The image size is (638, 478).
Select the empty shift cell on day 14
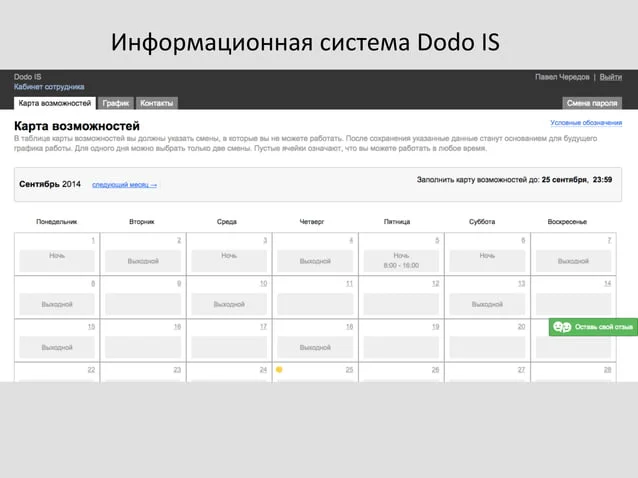[573, 304]
